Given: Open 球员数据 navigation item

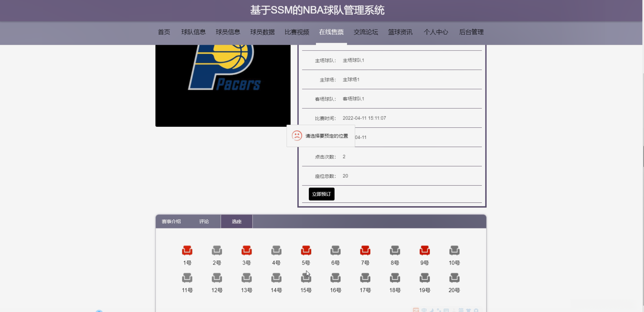Looking at the screenshot, I should coord(262,32).
